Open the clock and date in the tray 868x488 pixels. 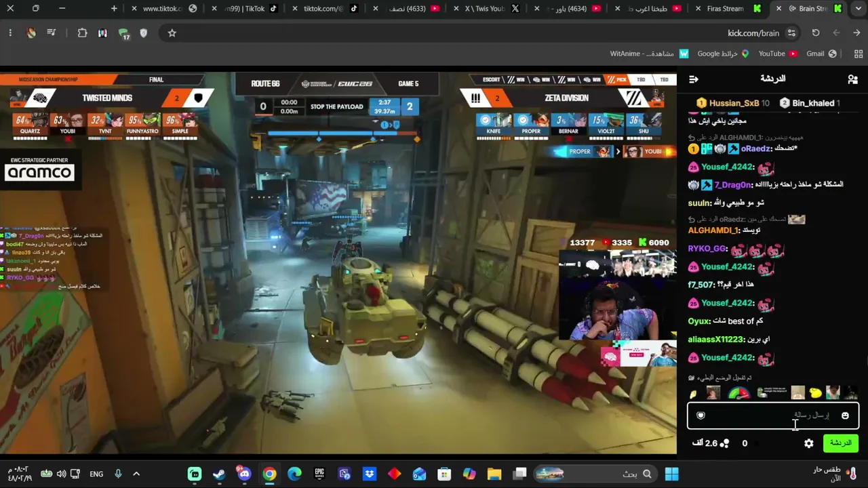[x=19, y=474]
